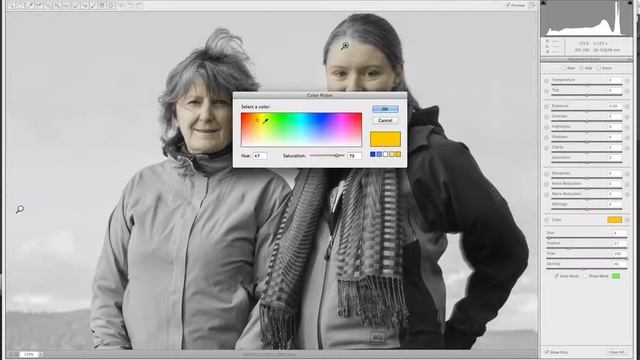Screen dimensions: 640x360
Task: Decrease Sharpness with the minus icon
Action: 547,174
